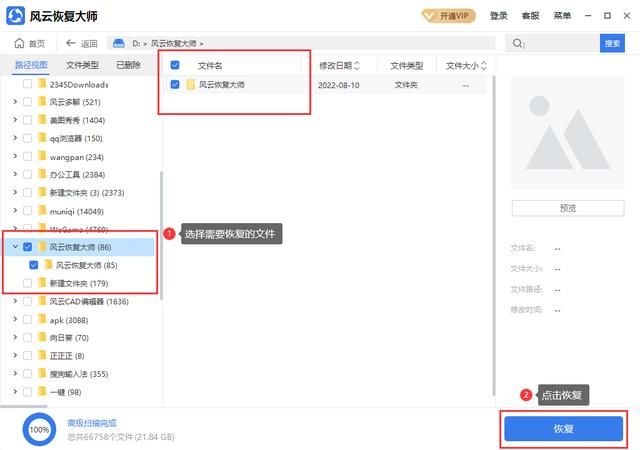
Task: Check the apk (3088) checkbox
Action: click(27, 320)
